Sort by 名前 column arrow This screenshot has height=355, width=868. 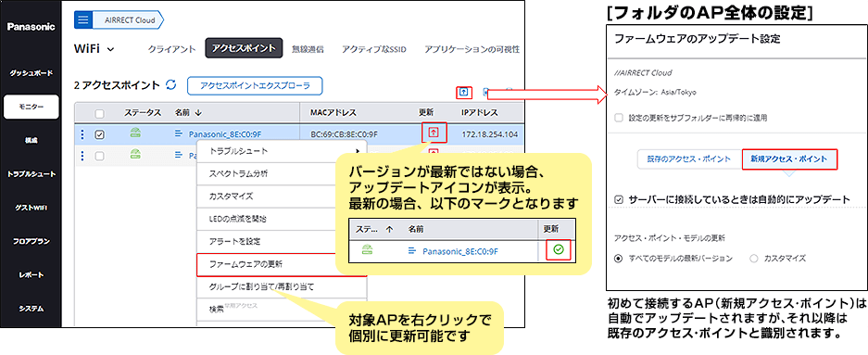[x=197, y=112]
